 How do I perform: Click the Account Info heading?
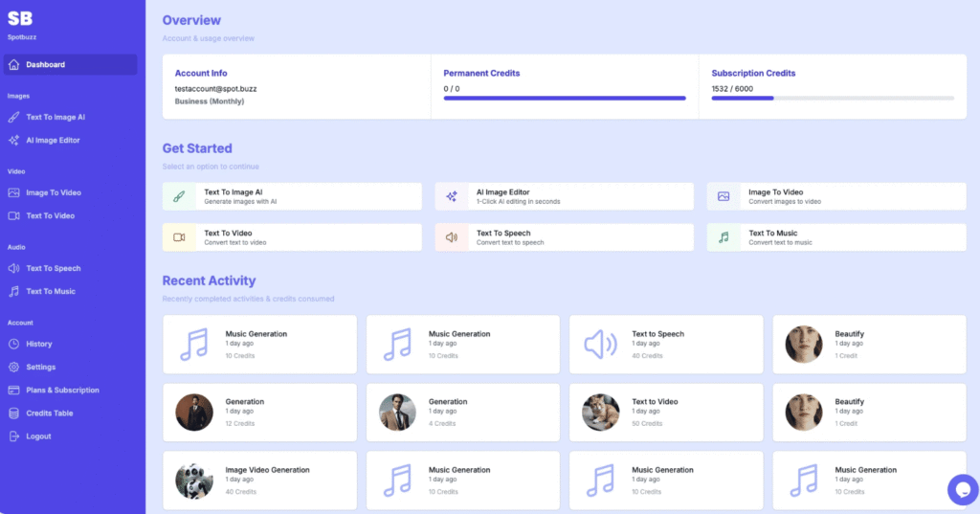click(201, 73)
